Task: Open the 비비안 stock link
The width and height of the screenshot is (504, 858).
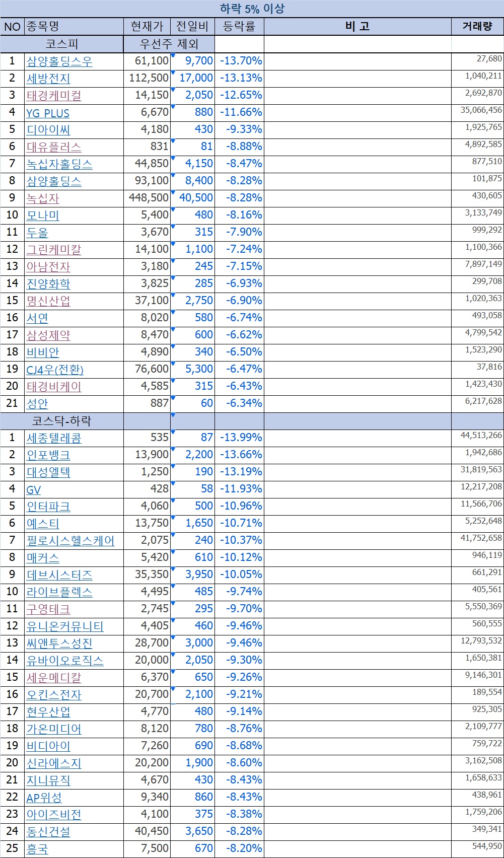Action: pyautogui.click(x=43, y=352)
